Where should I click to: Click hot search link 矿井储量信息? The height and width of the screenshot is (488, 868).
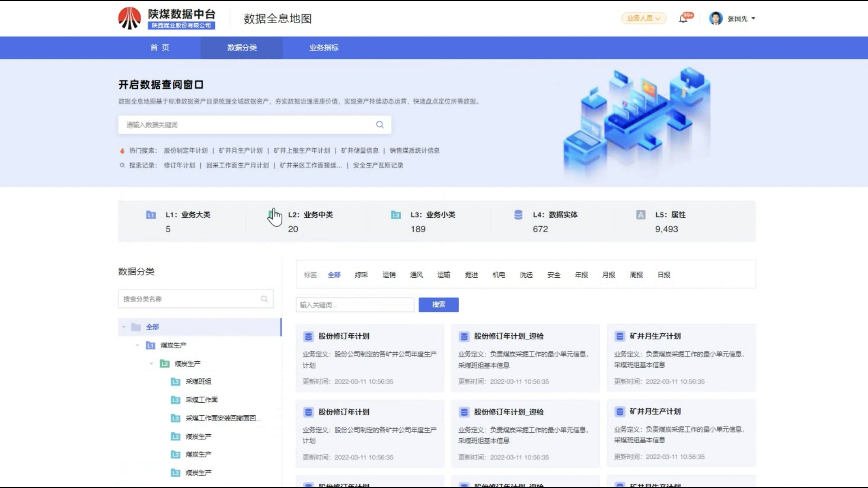(360, 151)
